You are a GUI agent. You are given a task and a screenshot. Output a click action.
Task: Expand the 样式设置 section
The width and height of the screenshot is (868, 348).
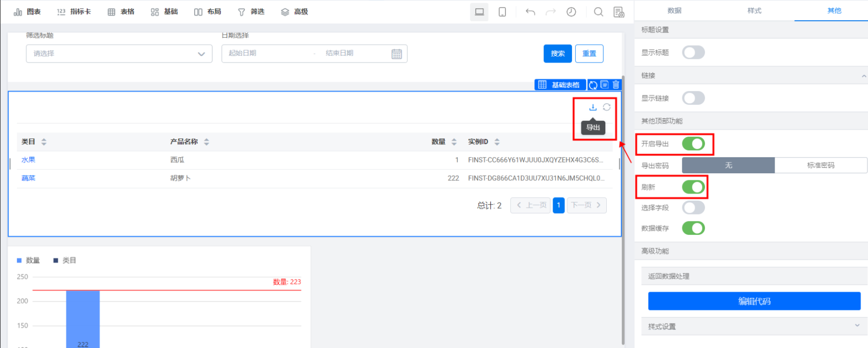754,326
